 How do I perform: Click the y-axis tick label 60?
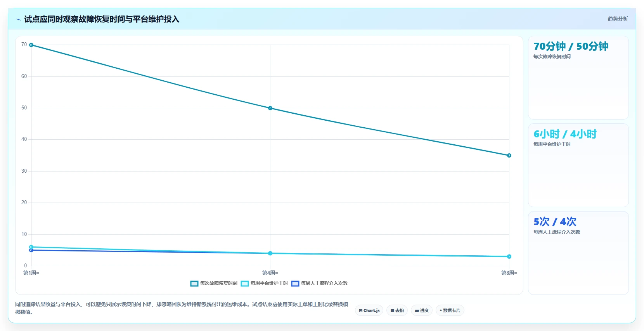(x=24, y=76)
